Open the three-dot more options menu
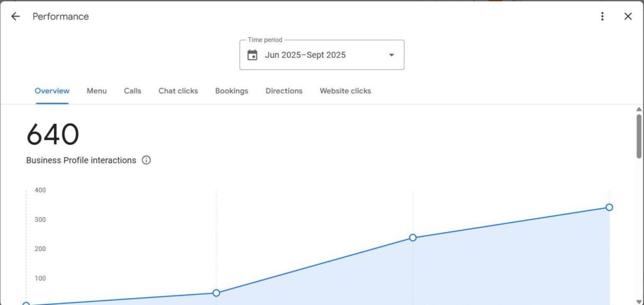644x305 pixels. click(x=602, y=16)
